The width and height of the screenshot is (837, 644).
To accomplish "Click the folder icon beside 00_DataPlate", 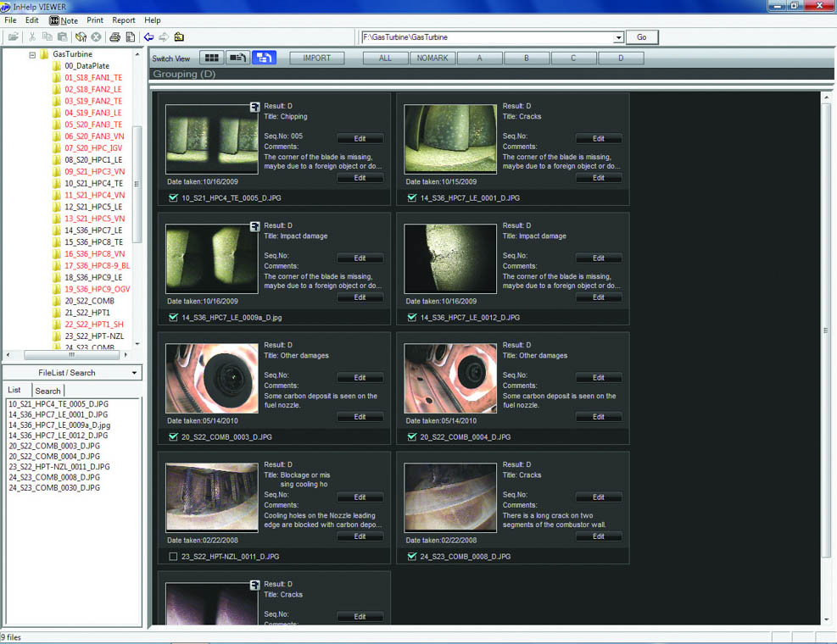I will pyautogui.click(x=57, y=65).
